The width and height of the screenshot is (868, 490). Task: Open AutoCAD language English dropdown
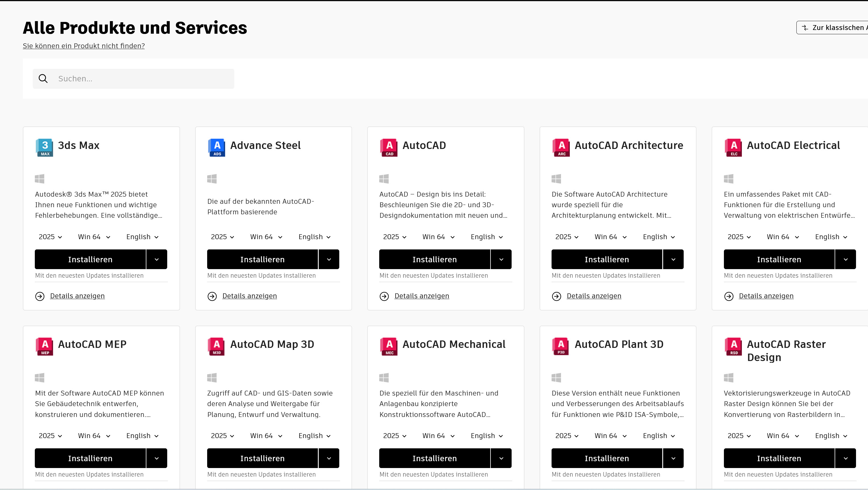[487, 237]
